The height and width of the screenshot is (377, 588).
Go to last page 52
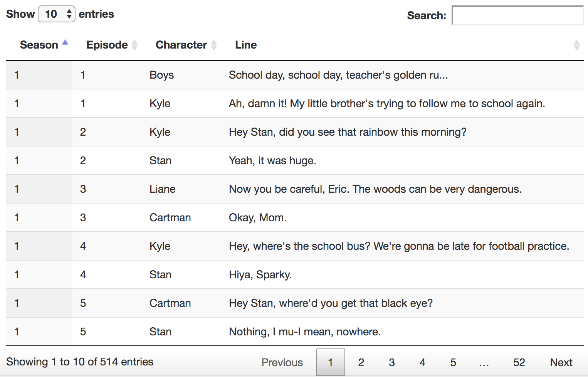(x=519, y=362)
